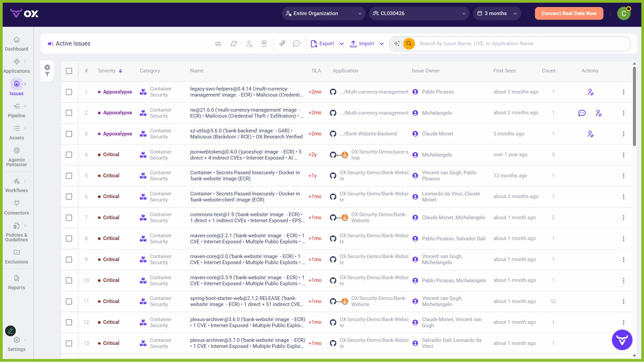Click the comments toolbar icon

[296, 44]
